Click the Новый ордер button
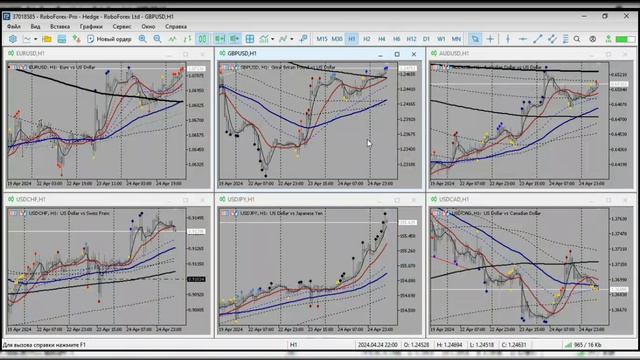This screenshot has height=360, width=640. click(x=109, y=39)
